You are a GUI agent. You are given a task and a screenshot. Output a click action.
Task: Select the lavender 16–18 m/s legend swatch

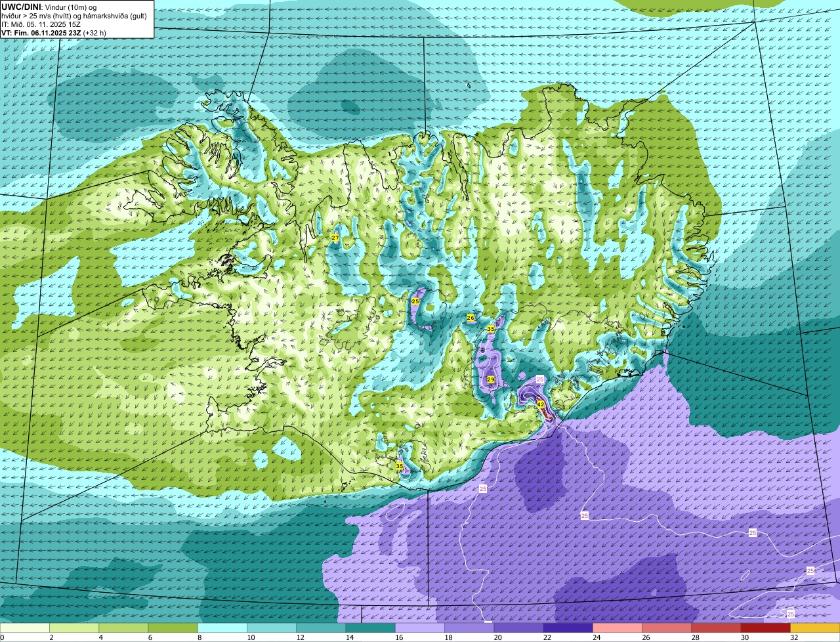pos(419,628)
